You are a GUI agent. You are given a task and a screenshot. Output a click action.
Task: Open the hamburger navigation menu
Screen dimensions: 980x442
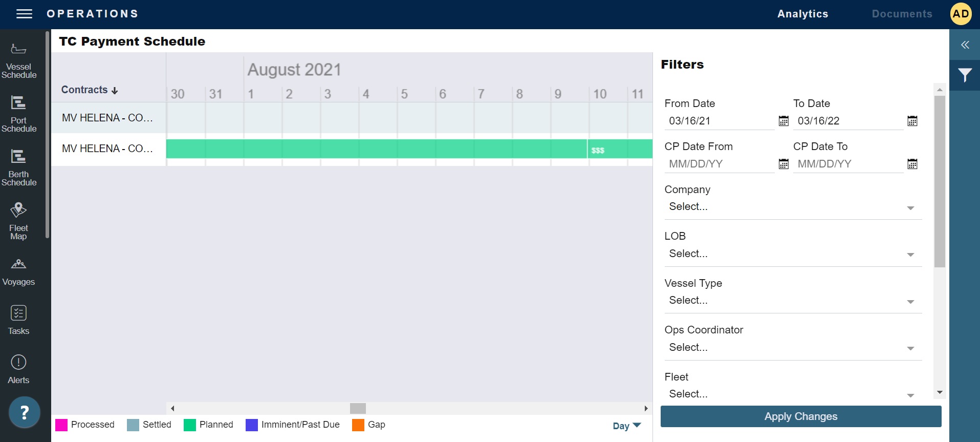click(24, 14)
